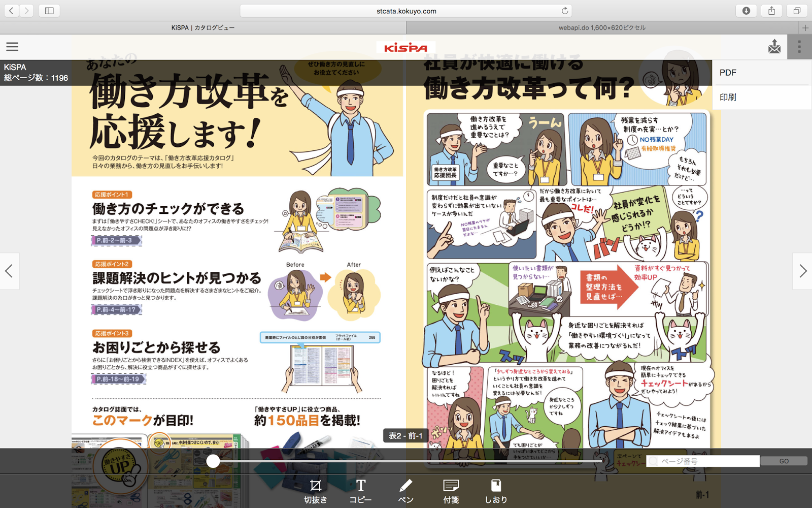812x508 pixels.
Task: Click the 応援ポイント3 label
Action: coord(112,333)
